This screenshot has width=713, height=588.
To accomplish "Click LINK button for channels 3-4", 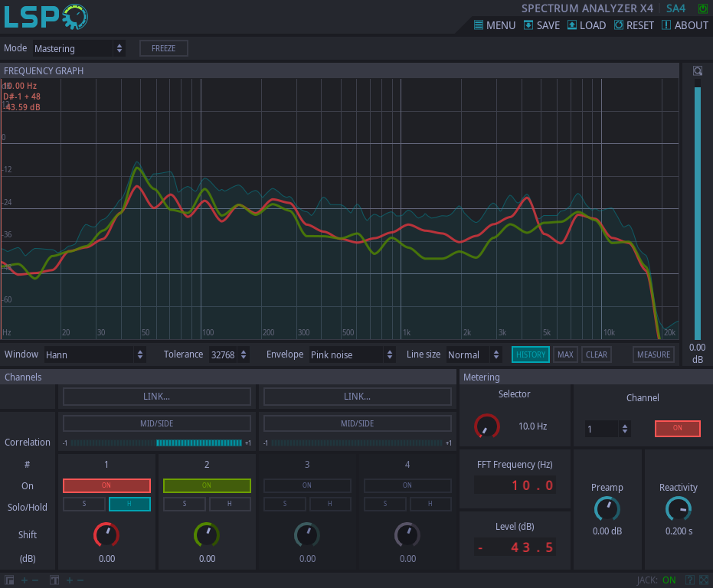I will click(x=358, y=397).
